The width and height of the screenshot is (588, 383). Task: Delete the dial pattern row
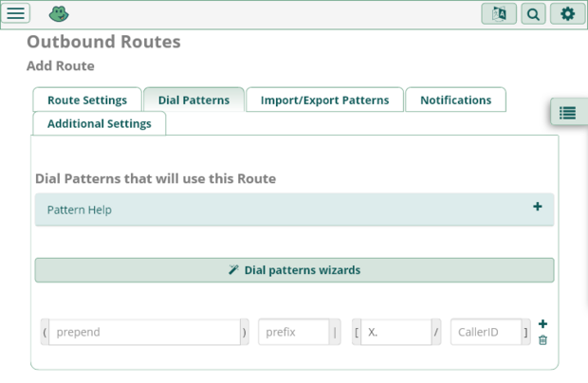[x=542, y=339]
